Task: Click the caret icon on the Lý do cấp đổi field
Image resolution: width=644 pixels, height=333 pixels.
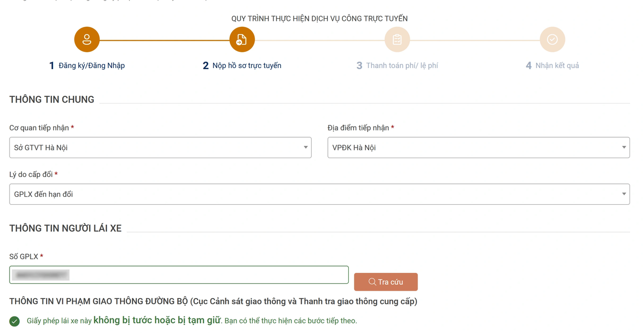Action: [624, 194]
